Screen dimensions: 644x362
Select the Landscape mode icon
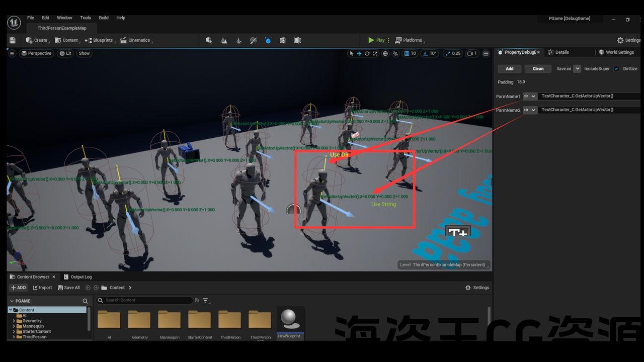pos(224,40)
